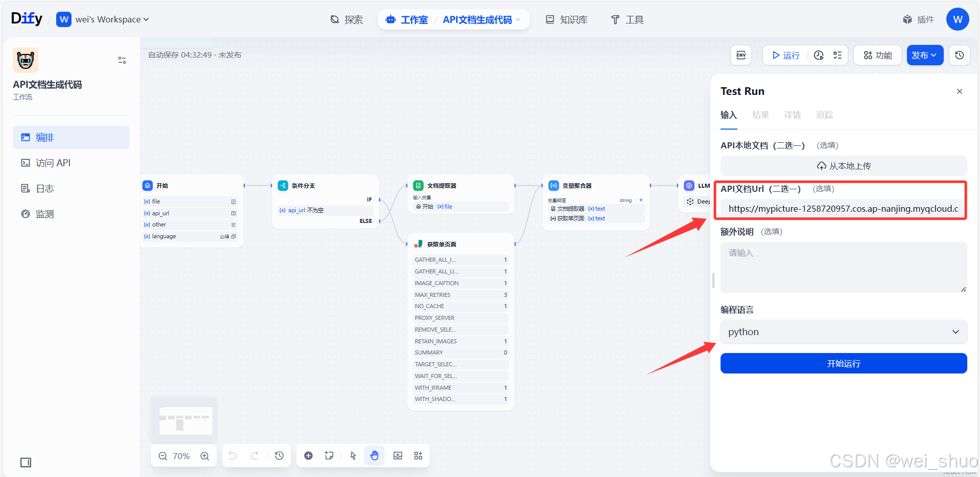Collapse the sidebar with bottom panel icon
The width and height of the screenshot is (980, 477).
pyautogui.click(x=26, y=462)
